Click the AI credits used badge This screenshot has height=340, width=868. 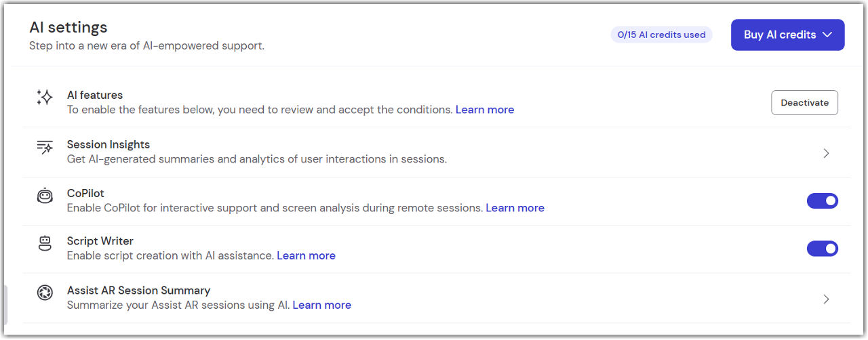[661, 35]
